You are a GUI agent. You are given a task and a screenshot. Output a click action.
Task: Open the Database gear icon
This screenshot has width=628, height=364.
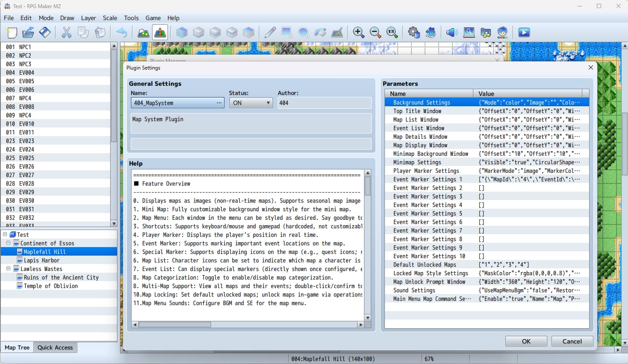[414, 32]
